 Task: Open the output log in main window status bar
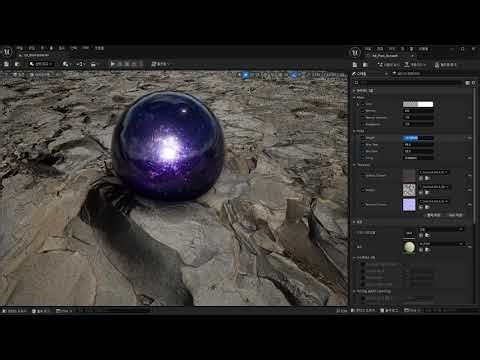coord(41,311)
